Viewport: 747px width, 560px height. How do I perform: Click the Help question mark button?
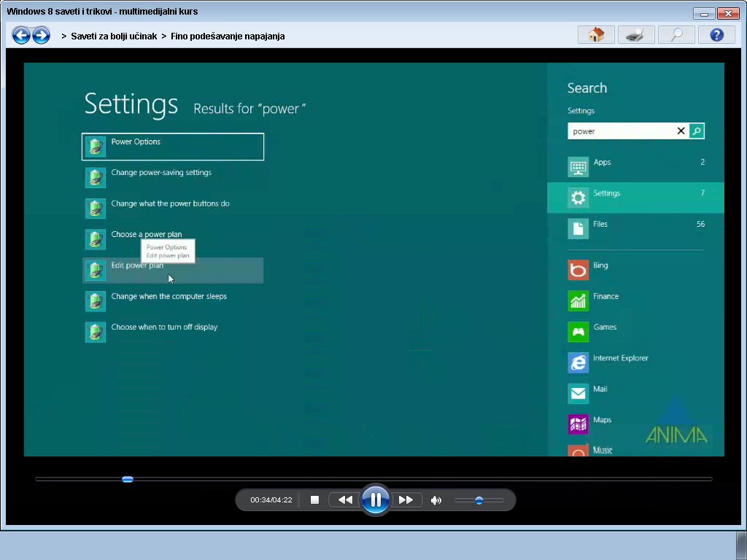click(x=716, y=34)
